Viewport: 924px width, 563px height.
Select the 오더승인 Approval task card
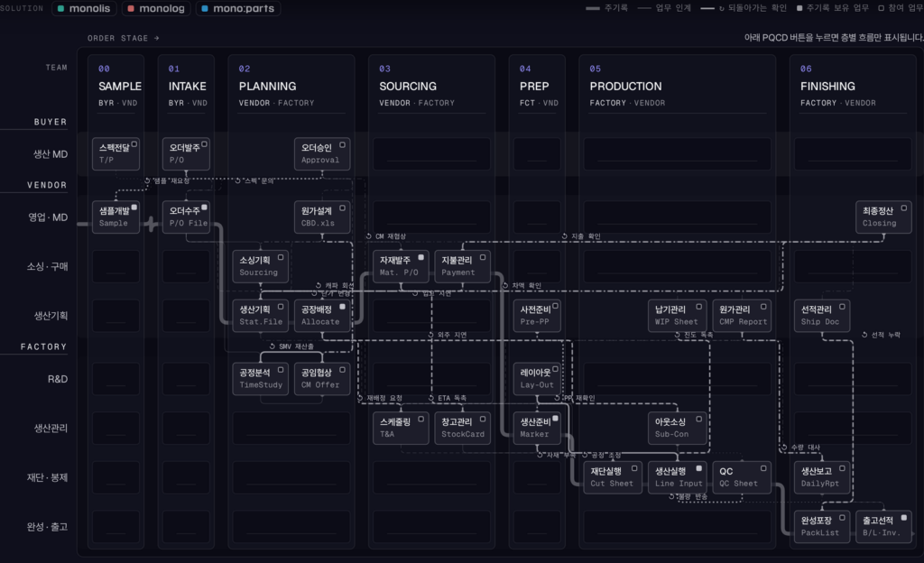pos(322,153)
